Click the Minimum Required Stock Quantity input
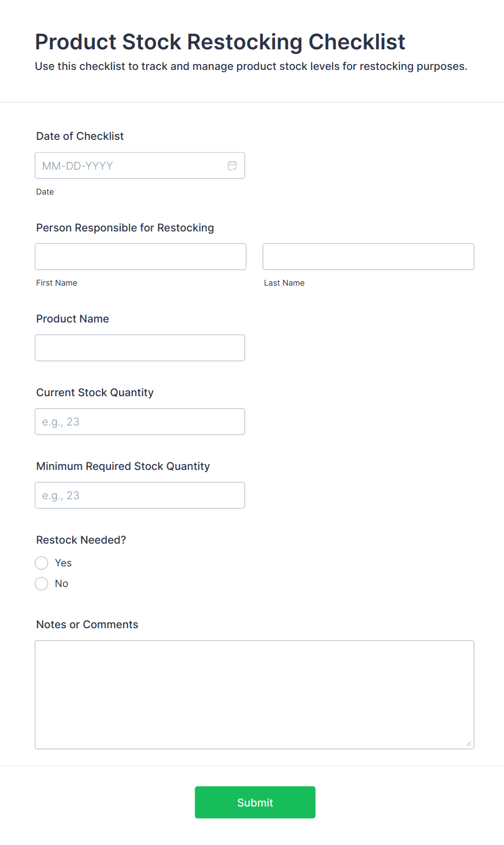The height and width of the screenshot is (845, 504). (140, 495)
